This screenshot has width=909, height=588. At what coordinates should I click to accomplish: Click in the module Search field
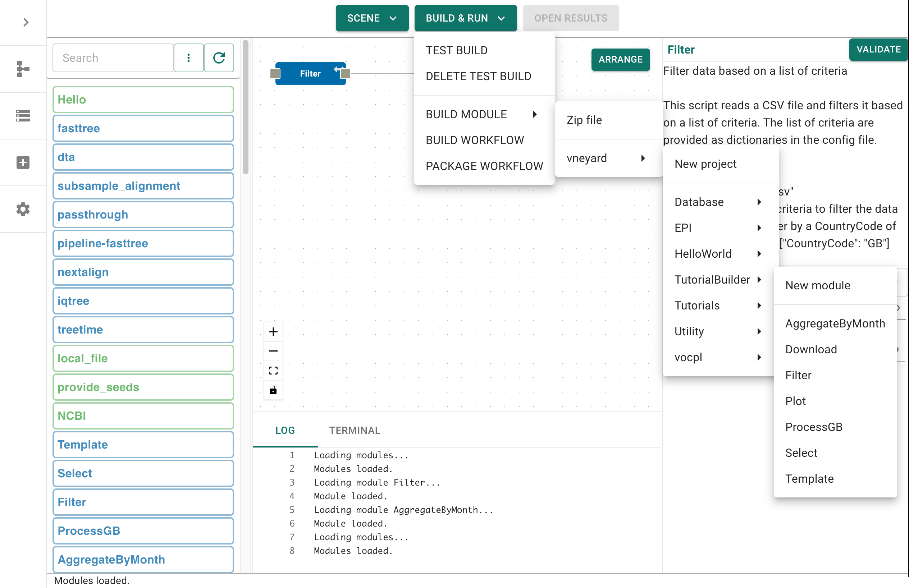113,58
